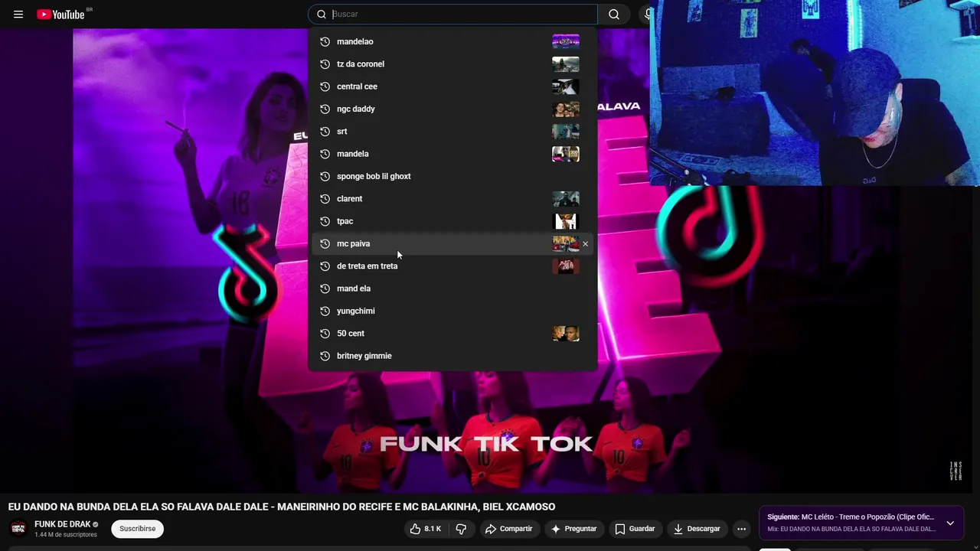Click the history clock icon beside 'mandelao'
Image resolution: width=980 pixels, height=551 pixels.
click(325, 41)
